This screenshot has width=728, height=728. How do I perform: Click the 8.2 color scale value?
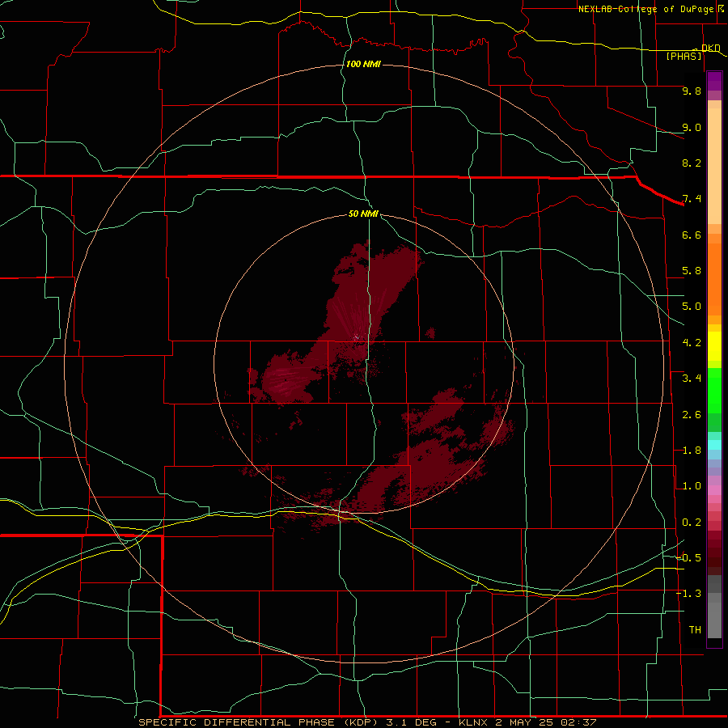(x=692, y=163)
